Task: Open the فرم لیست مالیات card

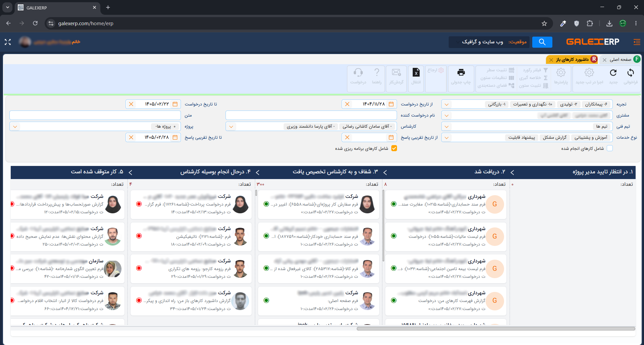Action: tap(446, 236)
